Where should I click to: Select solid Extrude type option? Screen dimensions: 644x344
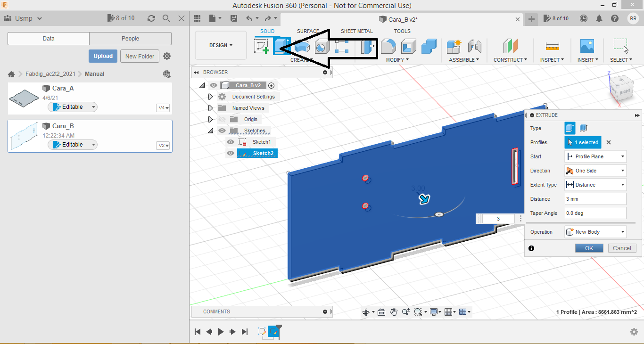[570, 128]
